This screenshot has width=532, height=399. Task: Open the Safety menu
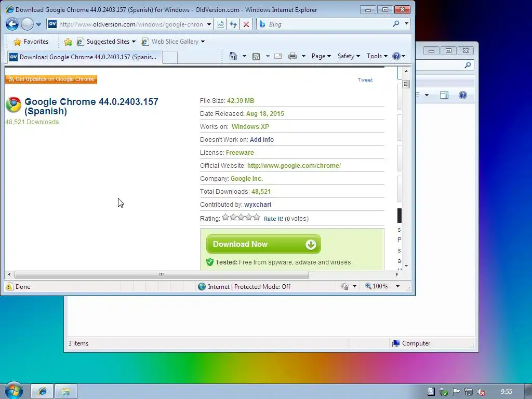click(349, 56)
